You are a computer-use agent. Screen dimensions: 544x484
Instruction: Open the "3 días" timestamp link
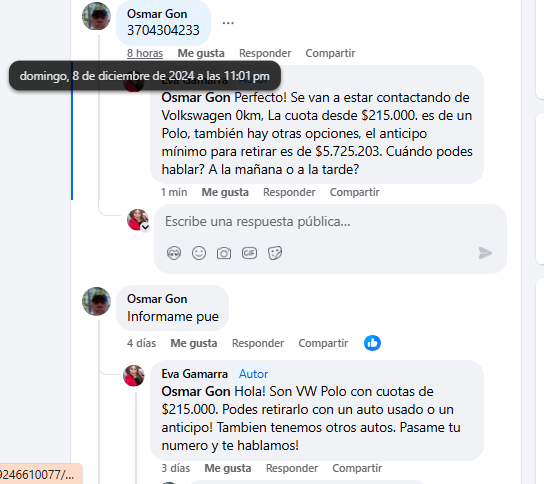(x=176, y=468)
